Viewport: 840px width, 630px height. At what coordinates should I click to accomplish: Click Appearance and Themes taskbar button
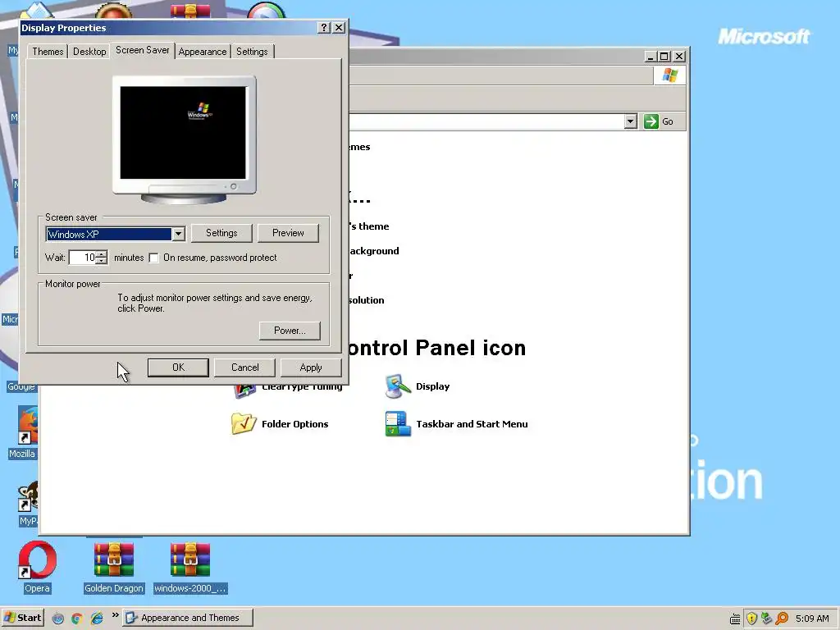[x=188, y=618]
